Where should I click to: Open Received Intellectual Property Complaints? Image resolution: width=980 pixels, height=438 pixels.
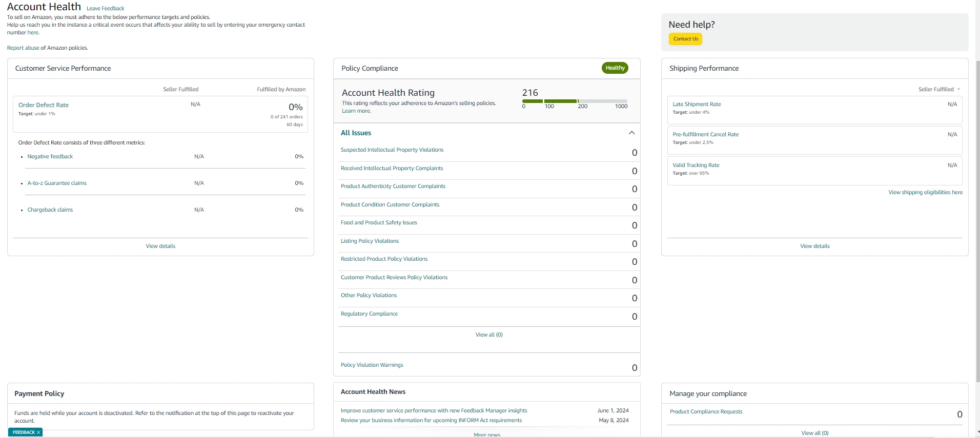392,168
